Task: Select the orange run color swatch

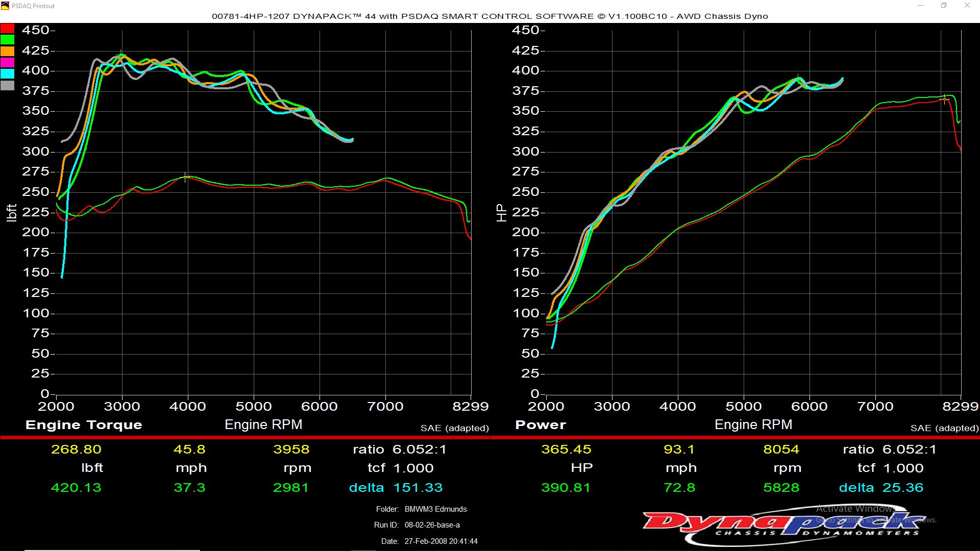Action: [x=7, y=51]
